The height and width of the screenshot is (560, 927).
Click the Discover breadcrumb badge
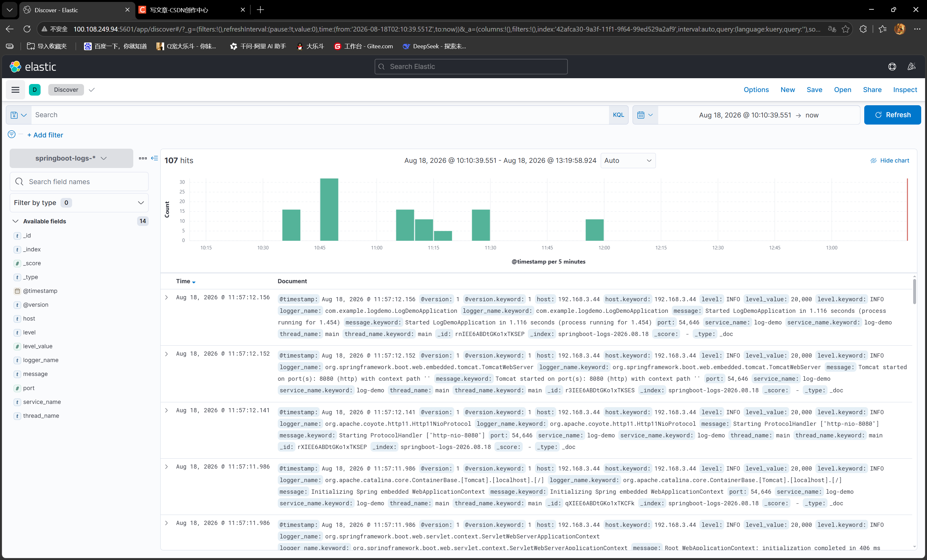pyautogui.click(x=66, y=89)
